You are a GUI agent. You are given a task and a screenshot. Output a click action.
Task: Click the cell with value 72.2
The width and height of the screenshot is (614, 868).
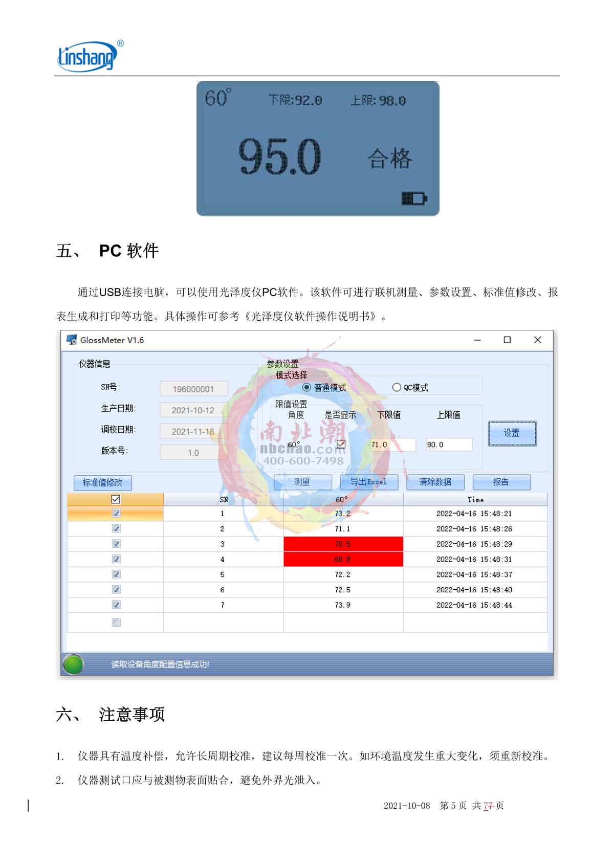pyautogui.click(x=343, y=574)
